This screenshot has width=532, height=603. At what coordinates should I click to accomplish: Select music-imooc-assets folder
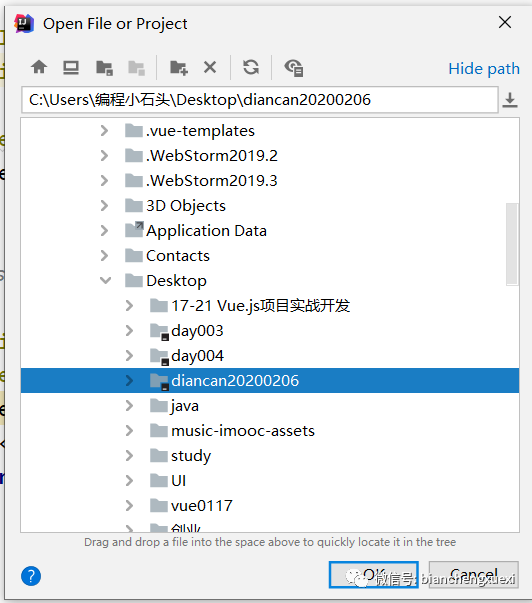243,431
